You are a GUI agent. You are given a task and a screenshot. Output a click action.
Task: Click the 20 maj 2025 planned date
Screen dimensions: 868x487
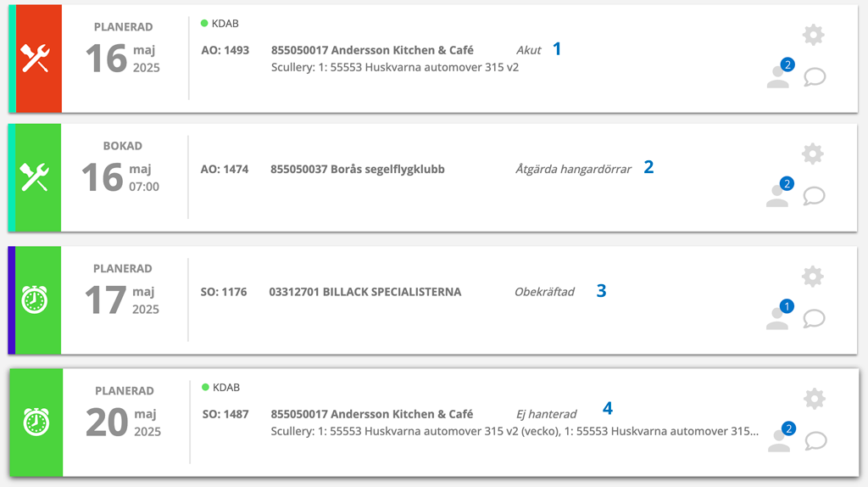pyautogui.click(x=124, y=423)
